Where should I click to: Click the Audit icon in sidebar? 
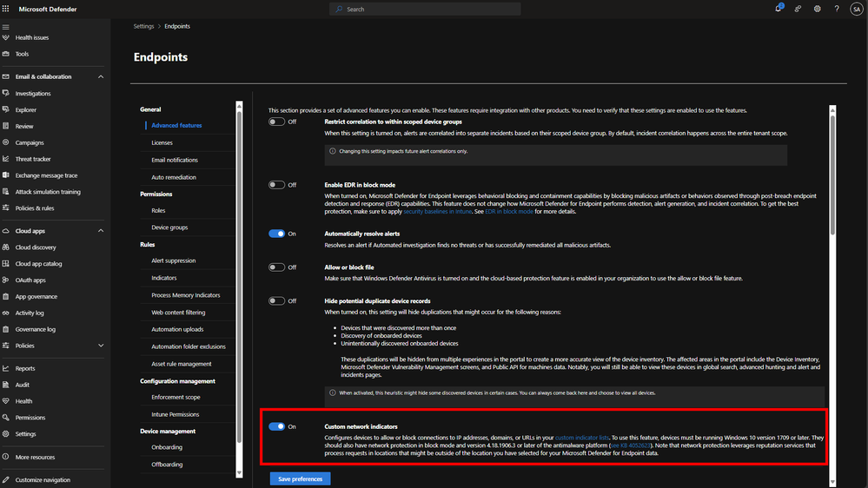pyautogui.click(x=5, y=385)
